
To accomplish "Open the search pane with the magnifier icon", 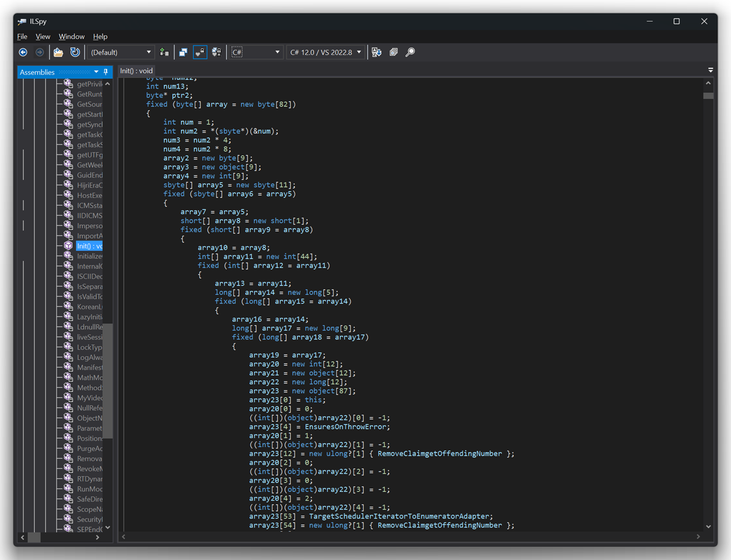I will [x=409, y=52].
